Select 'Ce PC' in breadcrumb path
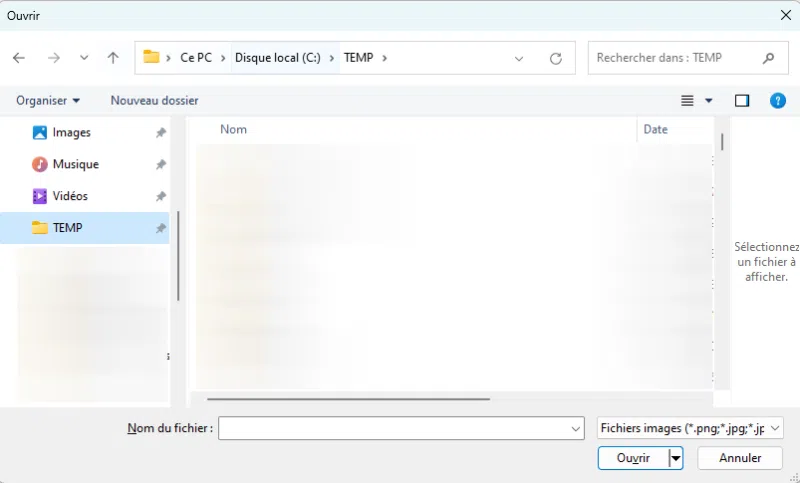This screenshot has width=800, height=483. [x=196, y=58]
